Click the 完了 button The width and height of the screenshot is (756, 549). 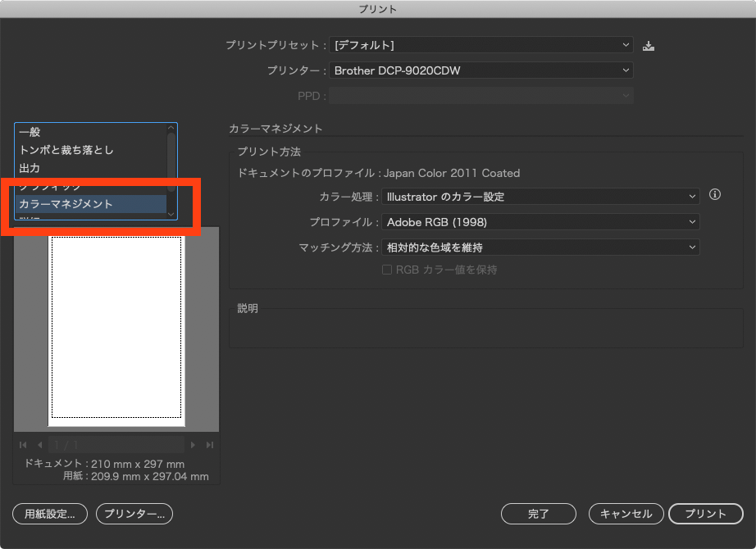[x=539, y=514]
